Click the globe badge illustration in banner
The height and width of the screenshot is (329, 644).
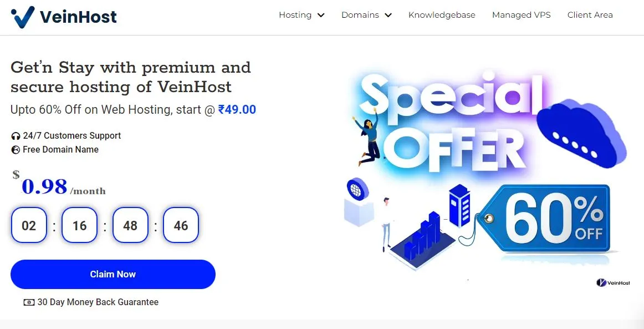pyautogui.click(x=357, y=189)
